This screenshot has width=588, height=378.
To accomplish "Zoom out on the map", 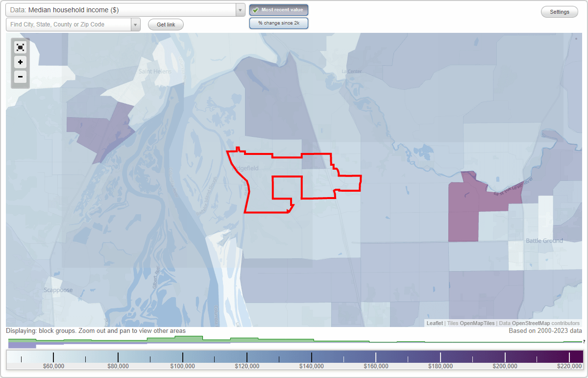I will pyautogui.click(x=20, y=77).
